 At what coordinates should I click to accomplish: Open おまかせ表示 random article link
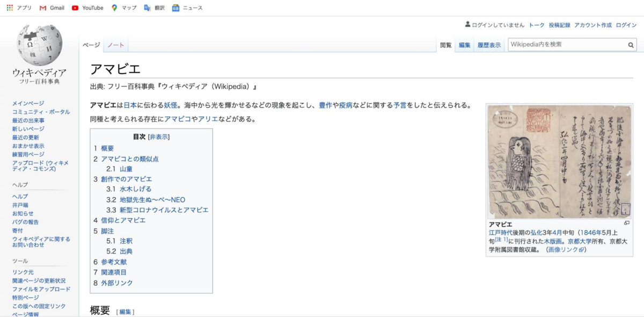28,146
